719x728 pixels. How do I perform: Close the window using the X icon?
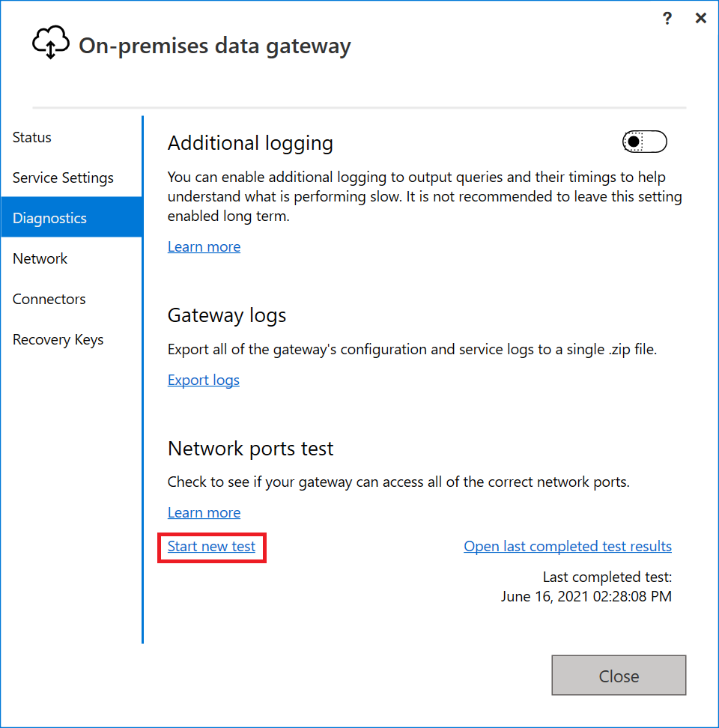(x=701, y=19)
